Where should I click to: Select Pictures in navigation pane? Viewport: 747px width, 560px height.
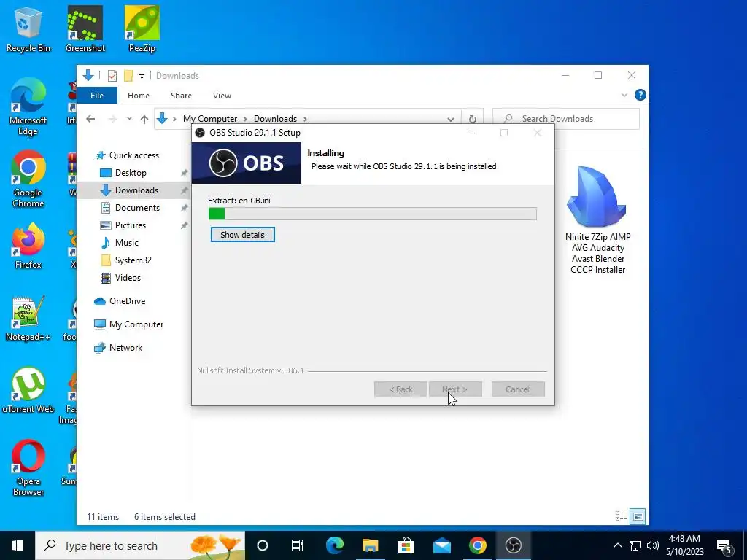click(x=130, y=225)
